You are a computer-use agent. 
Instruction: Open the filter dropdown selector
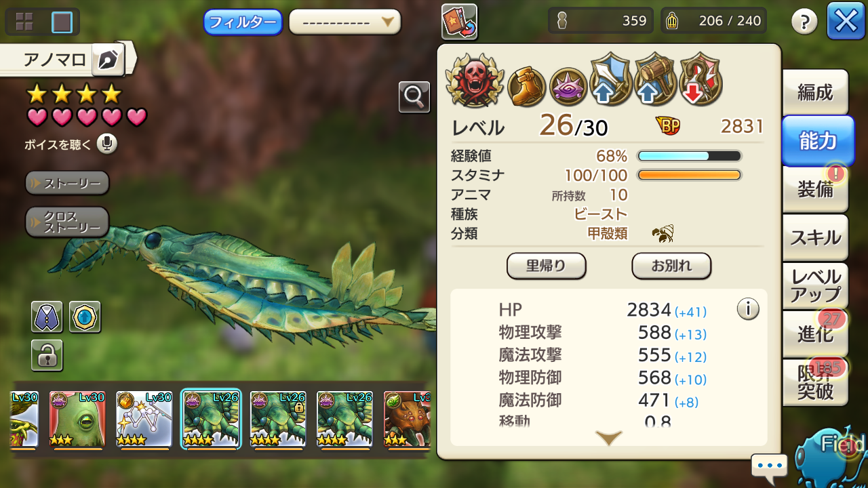point(344,22)
